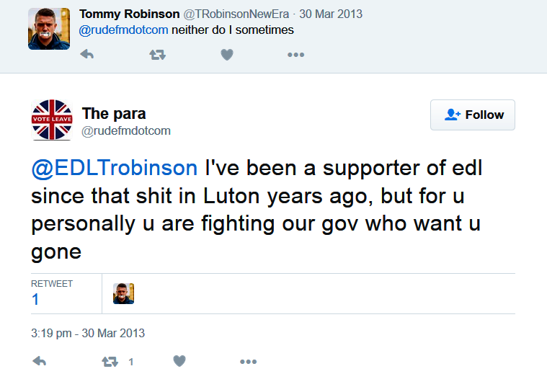547x392 pixels.
Task: Open the 30 Mar 2013 top timestamp
Action: point(332,14)
